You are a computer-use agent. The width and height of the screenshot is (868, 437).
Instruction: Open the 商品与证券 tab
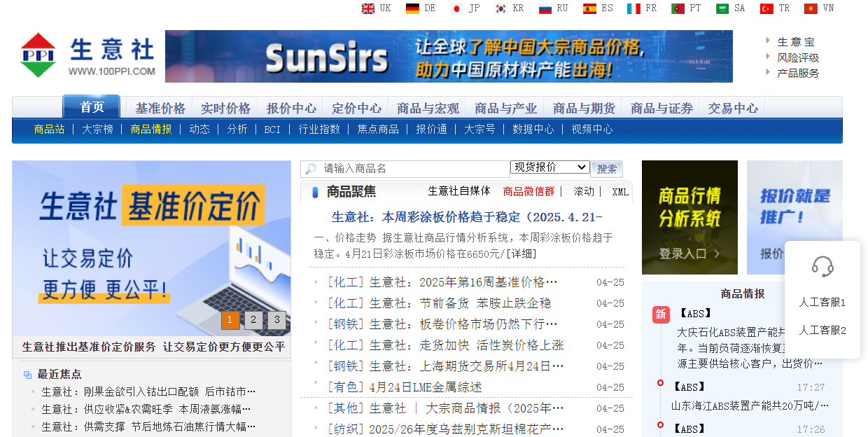(661, 109)
